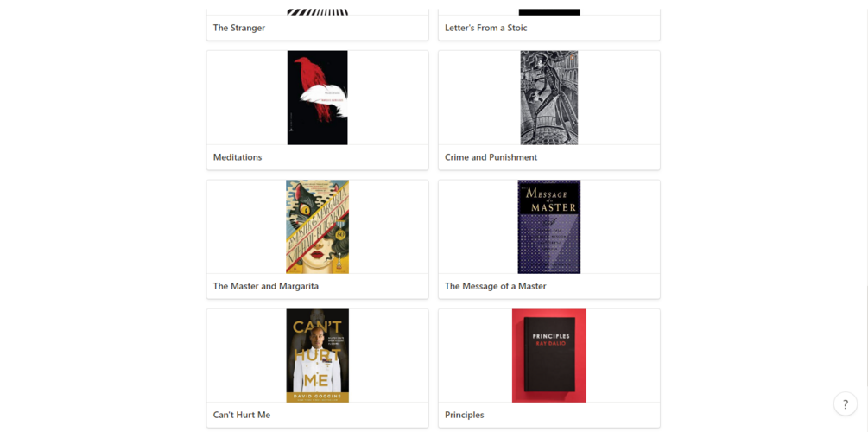The image size is (868, 432).
Task: Open The Stranger title link
Action: click(239, 28)
